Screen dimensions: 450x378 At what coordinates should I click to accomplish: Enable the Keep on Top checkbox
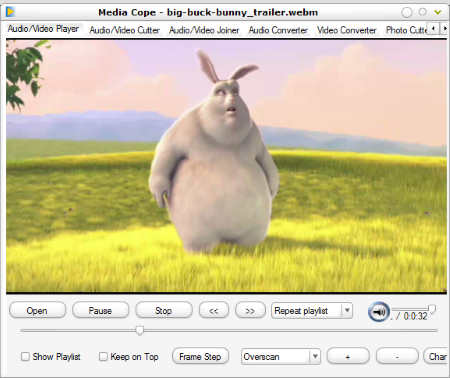point(103,356)
